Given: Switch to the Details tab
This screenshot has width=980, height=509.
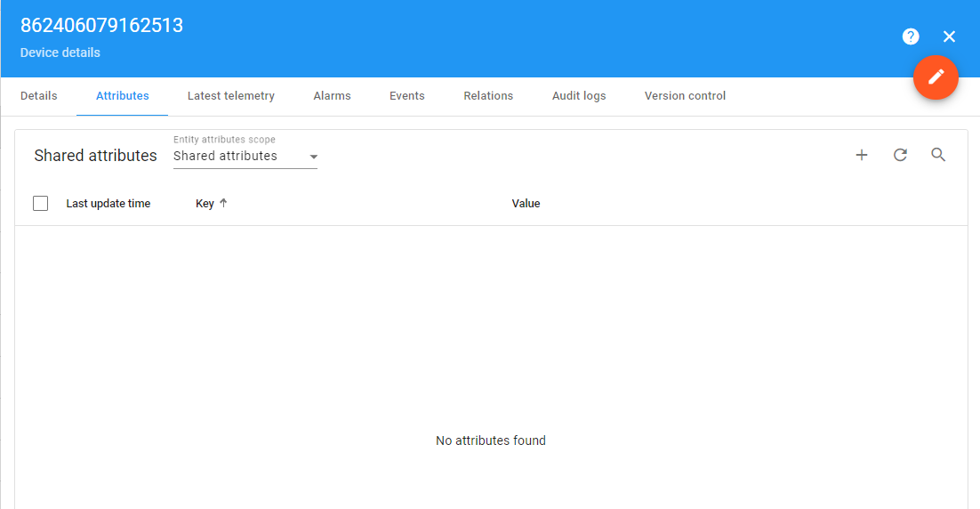Looking at the screenshot, I should click(39, 96).
